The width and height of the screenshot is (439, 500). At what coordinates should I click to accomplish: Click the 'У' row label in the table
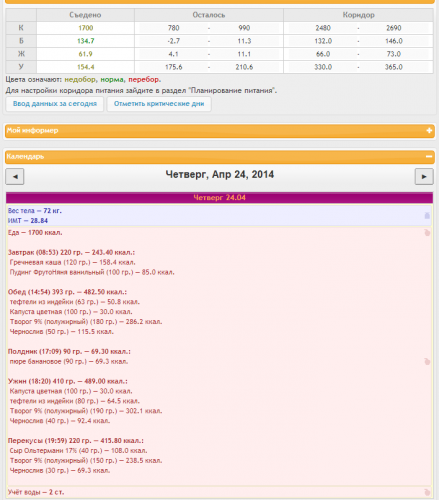(x=21, y=67)
